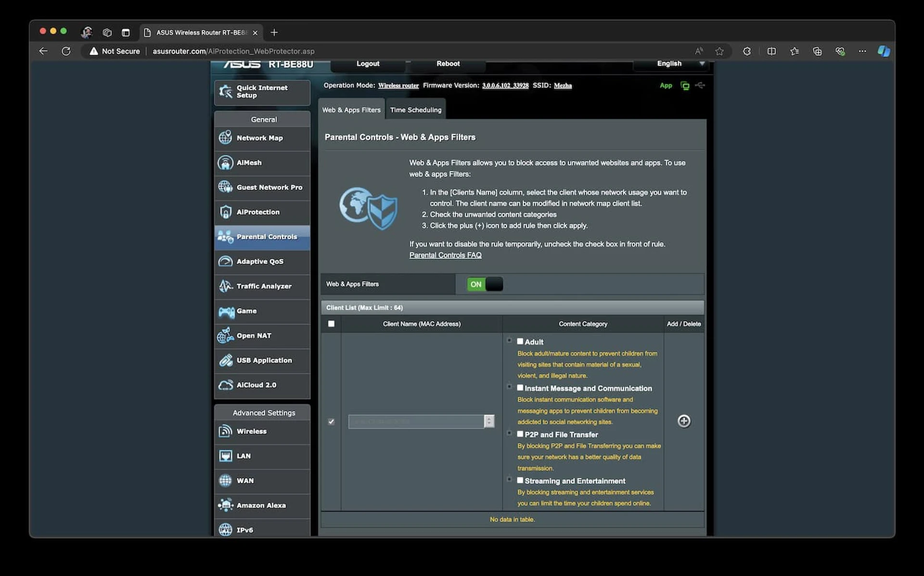
Task: Open the Parental Controls FAQ link
Action: [445, 255]
